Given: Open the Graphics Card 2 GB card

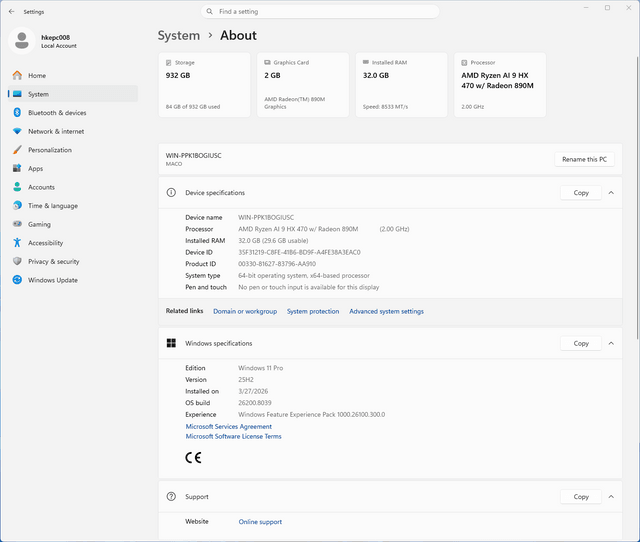Looking at the screenshot, I should pyautogui.click(x=303, y=85).
